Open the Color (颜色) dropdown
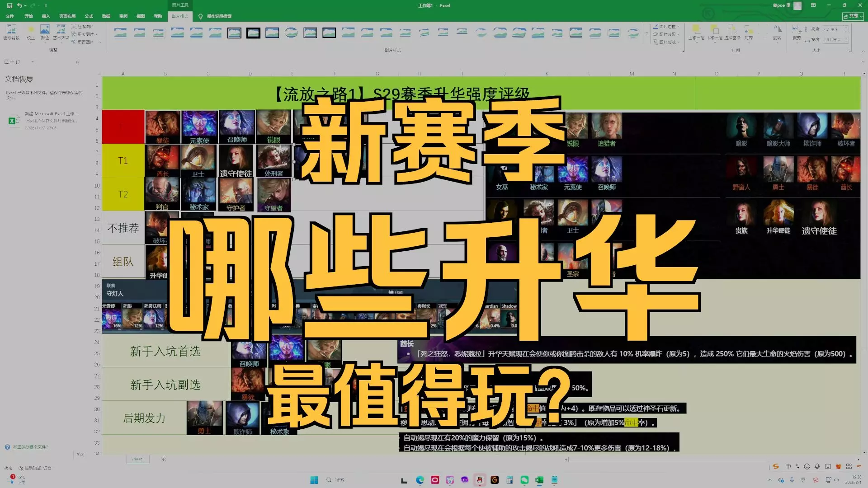 pos(45,32)
